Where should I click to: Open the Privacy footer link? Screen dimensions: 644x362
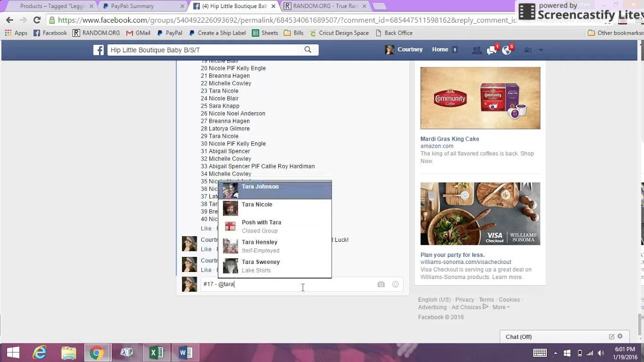(464, 300)
